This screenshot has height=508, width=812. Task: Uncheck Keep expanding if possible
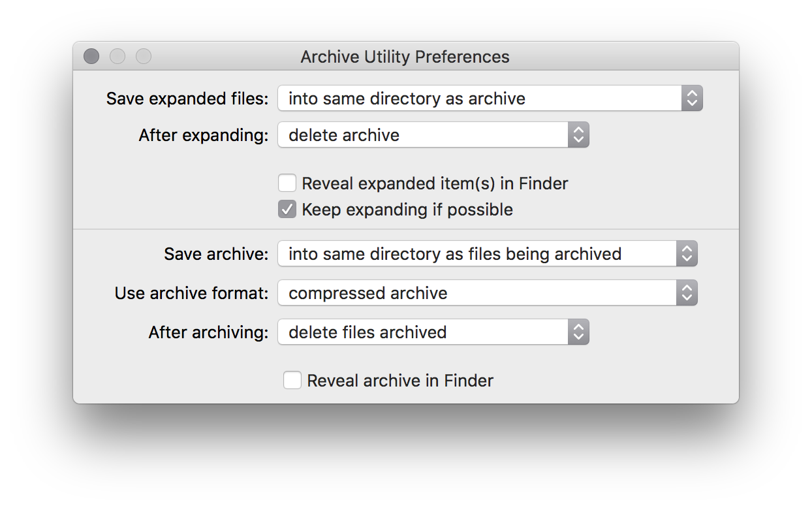coord(287,210)
